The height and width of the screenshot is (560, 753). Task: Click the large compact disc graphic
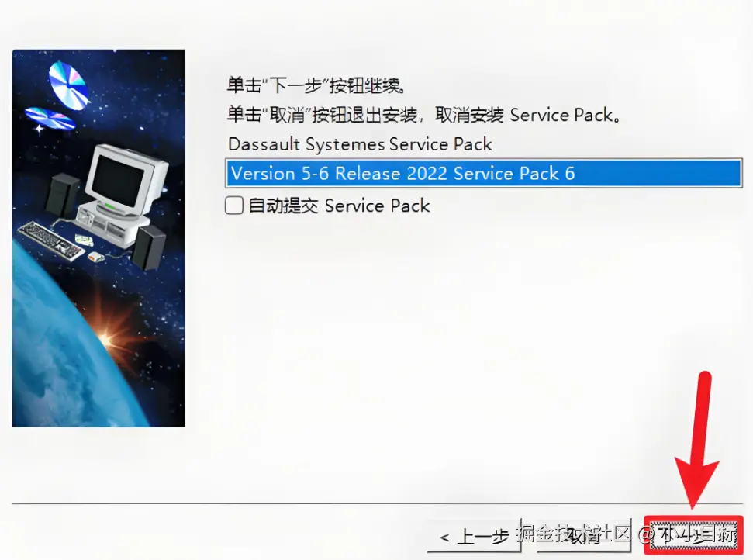(x=68, y=85)
